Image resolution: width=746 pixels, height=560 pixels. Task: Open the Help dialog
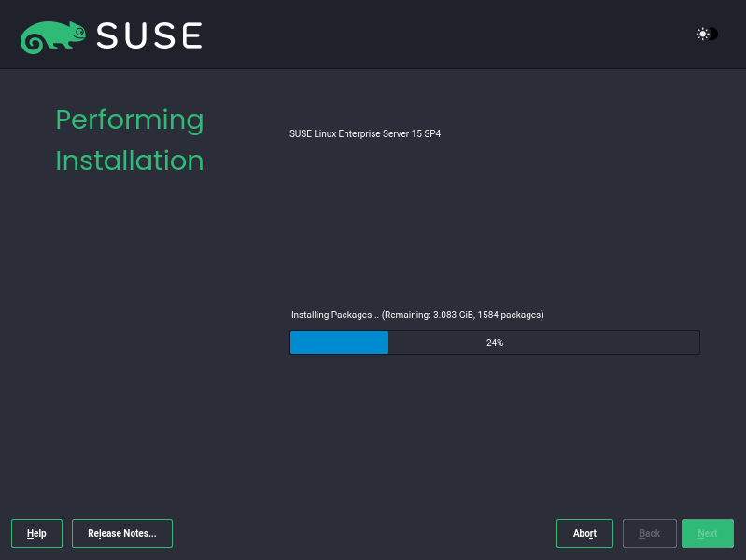pos(36,533)
